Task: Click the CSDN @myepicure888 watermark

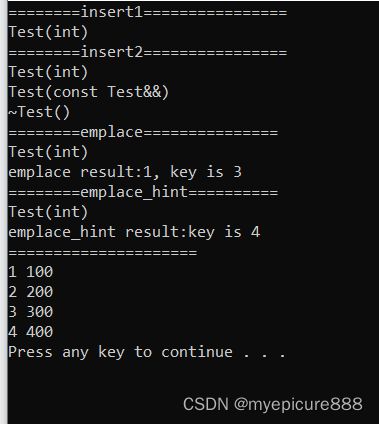Action: (x=273, y=404)
